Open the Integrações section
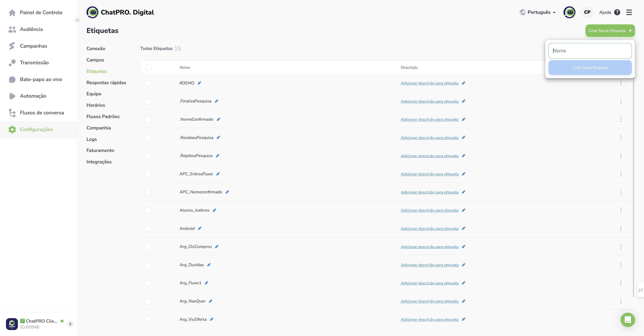 [x=99, y=162]
